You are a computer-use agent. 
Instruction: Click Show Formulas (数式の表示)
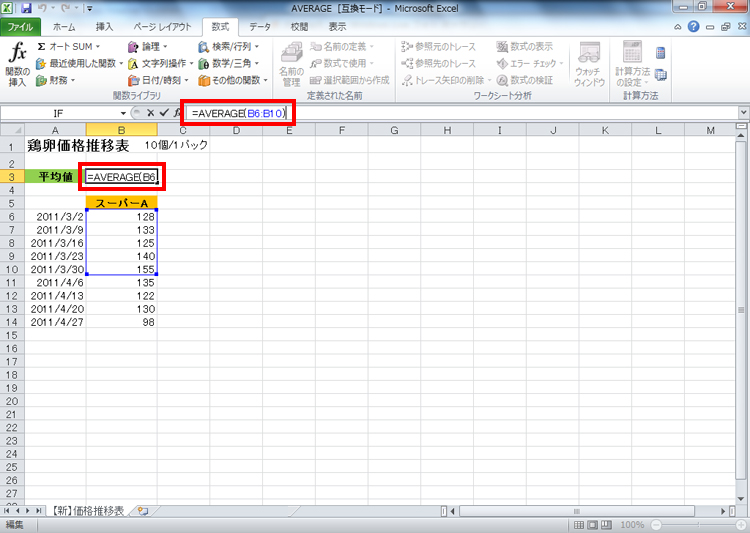(x=525, y=46)
